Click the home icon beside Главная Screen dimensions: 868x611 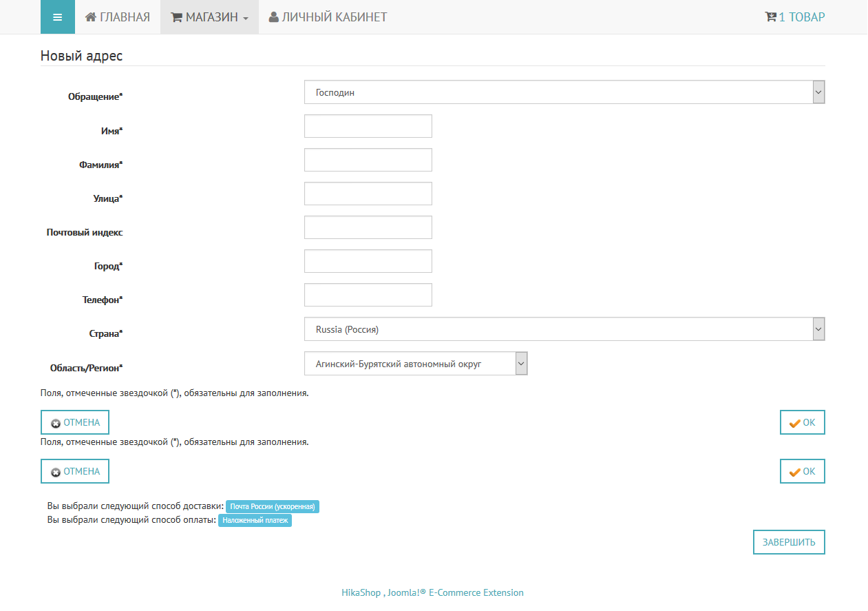[x=91, y=17]
